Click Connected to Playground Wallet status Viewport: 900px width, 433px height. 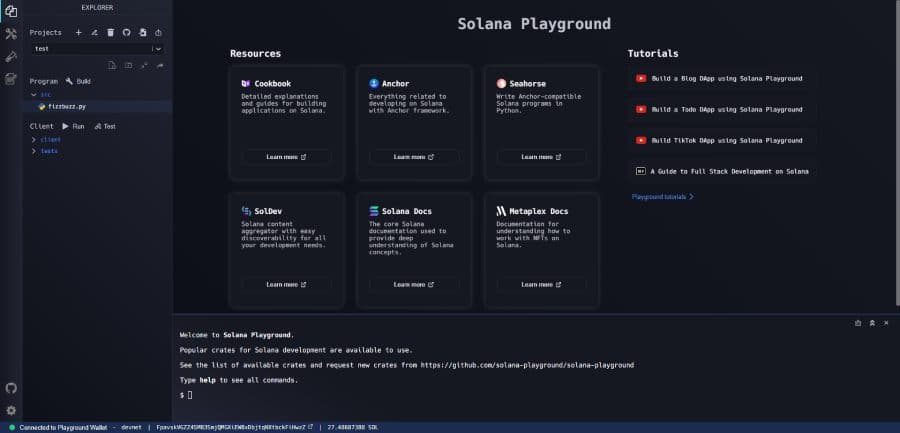coord(62,428)
